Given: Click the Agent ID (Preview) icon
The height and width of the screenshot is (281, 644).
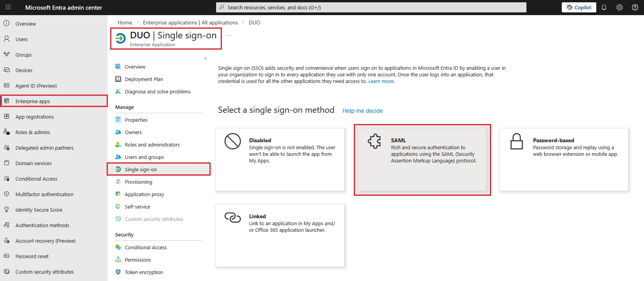Looking at the screenshot, I should (x=7, y=85).
